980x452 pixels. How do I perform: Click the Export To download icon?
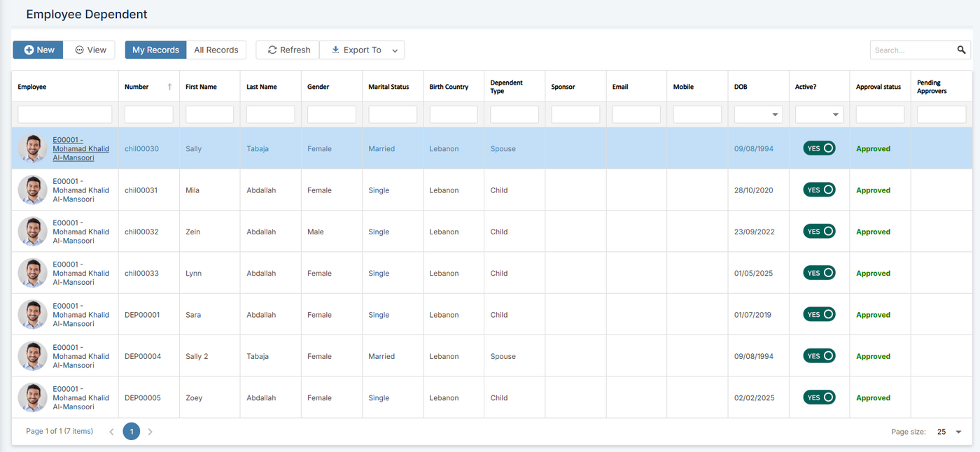coord(335,50)
